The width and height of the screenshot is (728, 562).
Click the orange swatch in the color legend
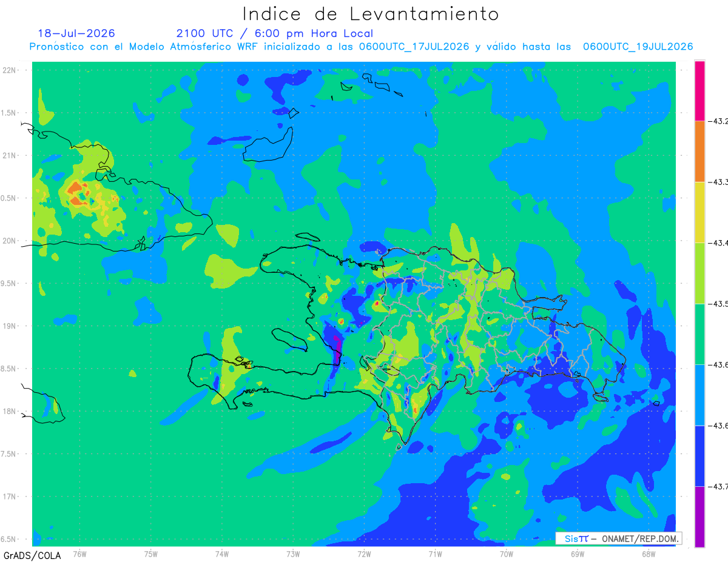pyautogui.click(x=699, y=151)
